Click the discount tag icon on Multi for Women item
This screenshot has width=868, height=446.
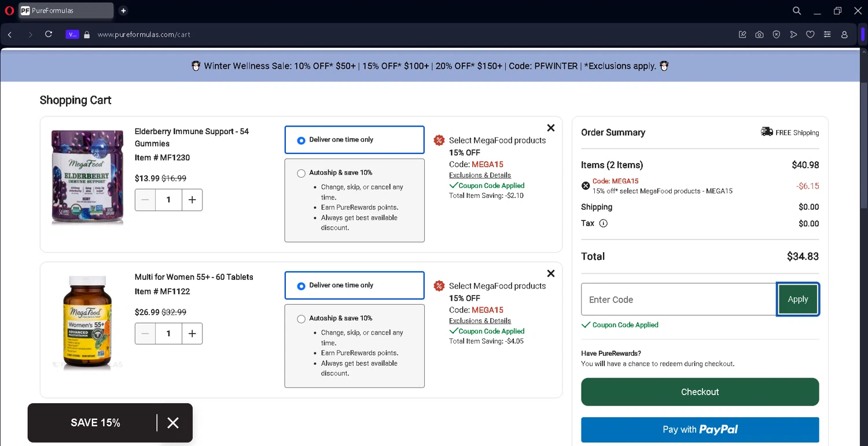point(439,286)
